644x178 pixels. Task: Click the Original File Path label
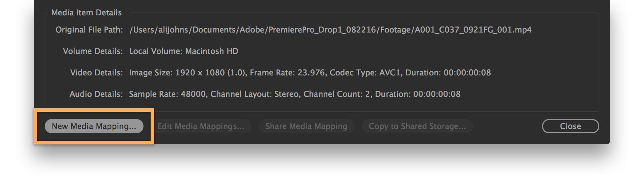point(89,30)
